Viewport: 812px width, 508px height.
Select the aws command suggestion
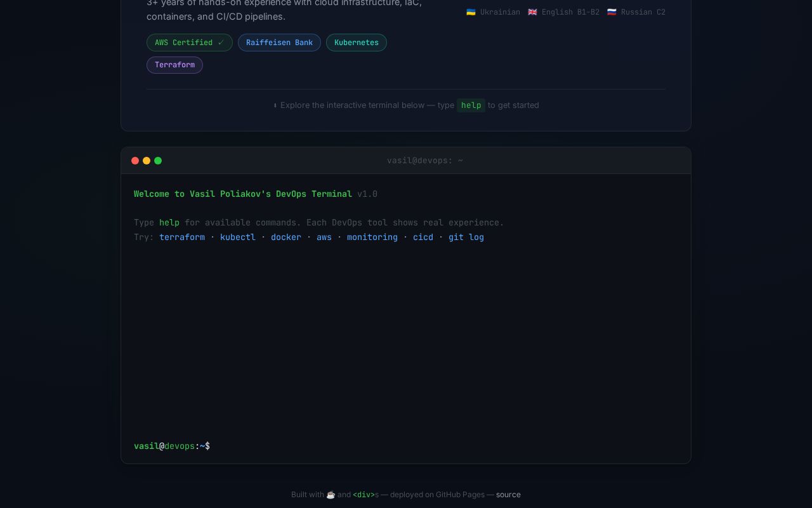324,237
